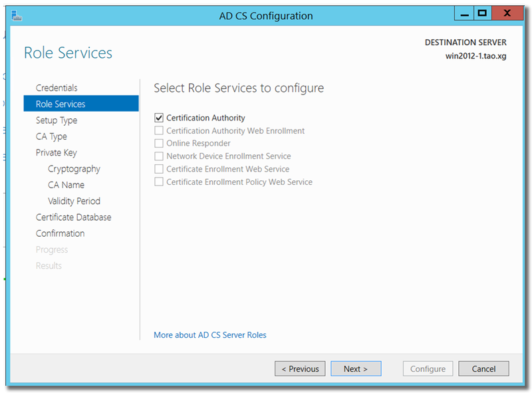Open More about AD CS Server Roles link
532x393 pixels.
(210, 335)
